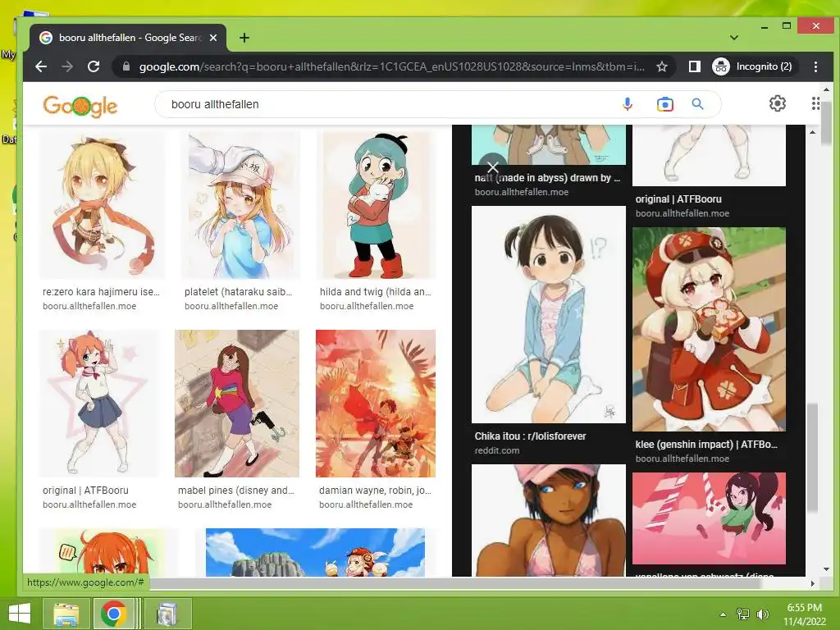Click the blue magnifier search button

pos(697,104)
